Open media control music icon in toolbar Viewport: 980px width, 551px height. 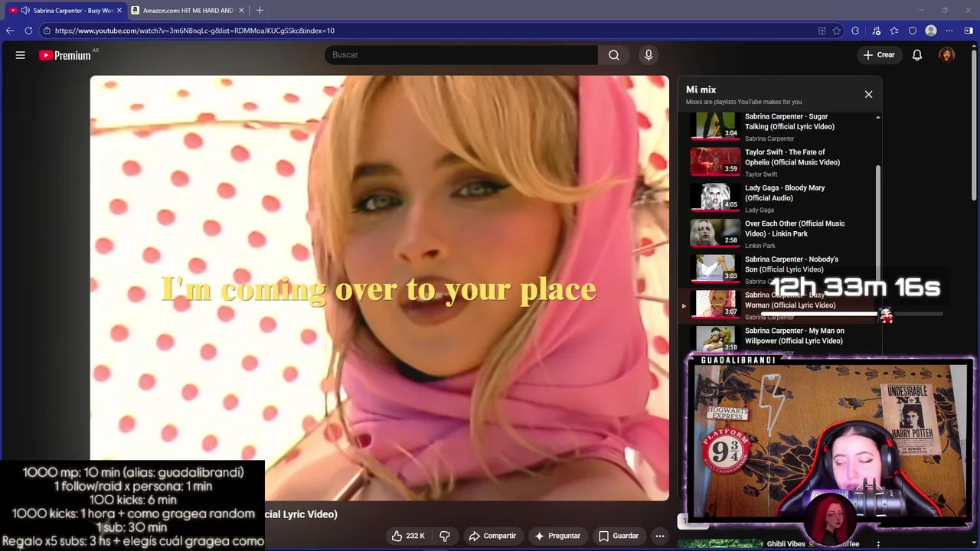(876, 31)
